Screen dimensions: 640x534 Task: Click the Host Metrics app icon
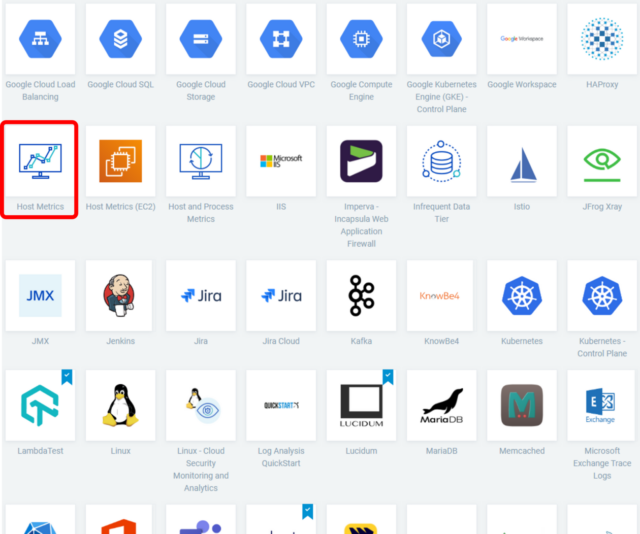click(40, 161)
